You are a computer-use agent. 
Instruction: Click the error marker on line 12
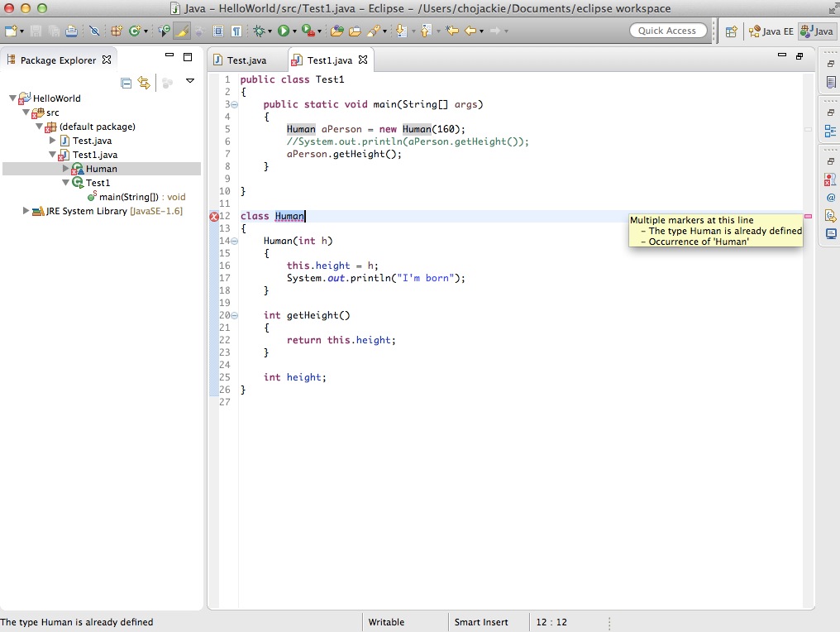(x=214, y=217)
